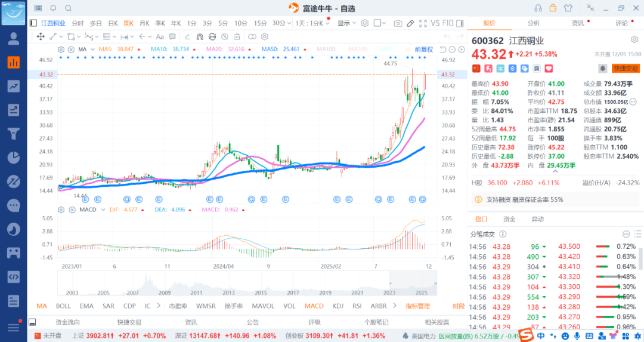644x342 pixels.
Task: Open the quote panel settings gear
Action: 634,39
